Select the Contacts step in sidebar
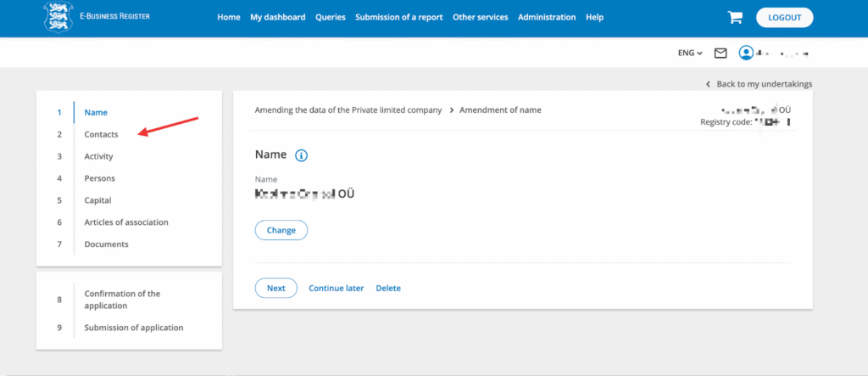 (101, 134)
